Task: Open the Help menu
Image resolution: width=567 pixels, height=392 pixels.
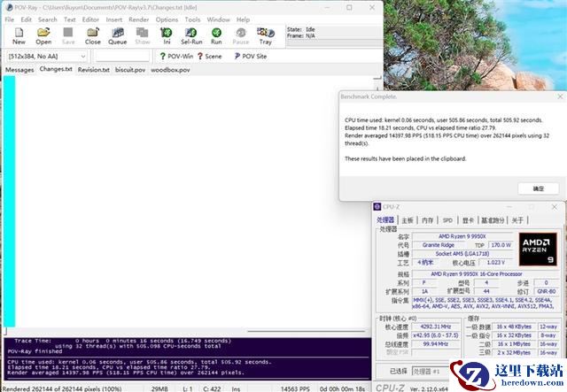Action: (x=243, y=19)
